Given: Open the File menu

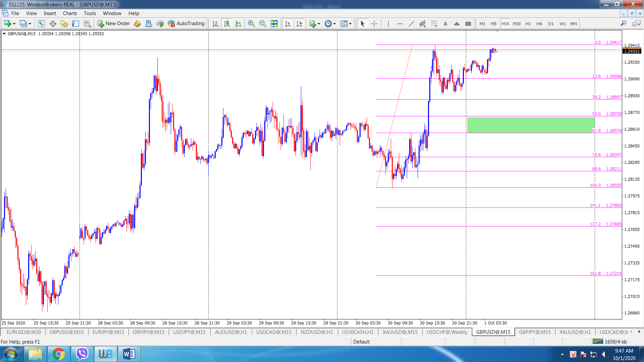Looking at the screenshot, I should (x=15, y=13).
